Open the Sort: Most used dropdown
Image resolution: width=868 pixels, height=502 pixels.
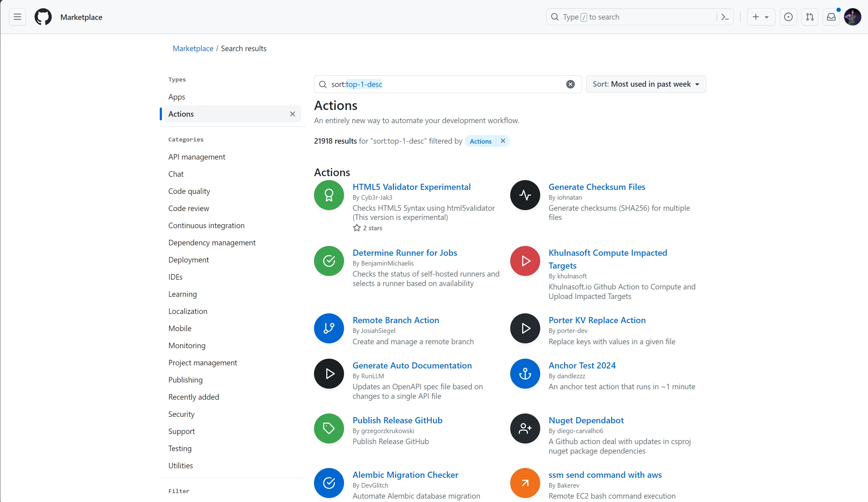(x=646, y=84)
